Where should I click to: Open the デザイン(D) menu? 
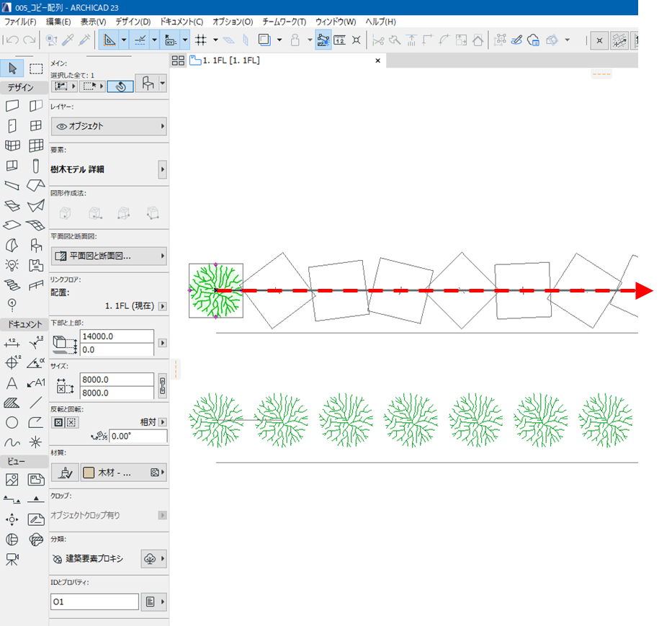133,22
